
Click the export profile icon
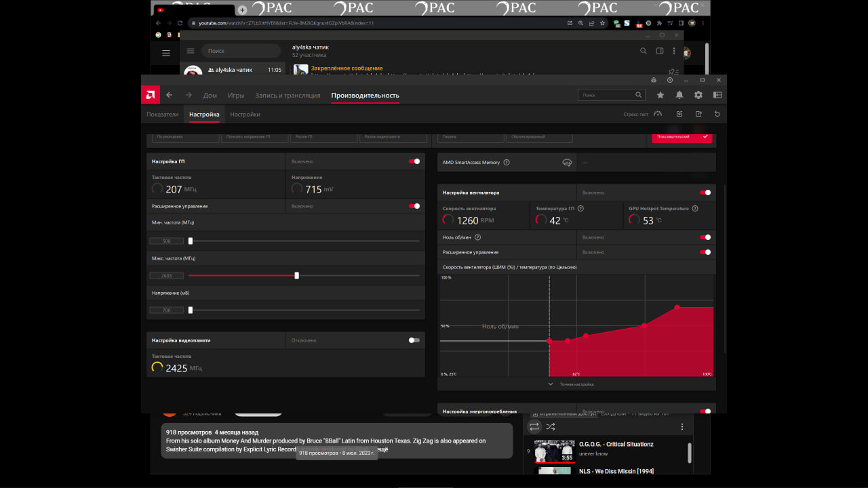698,114
